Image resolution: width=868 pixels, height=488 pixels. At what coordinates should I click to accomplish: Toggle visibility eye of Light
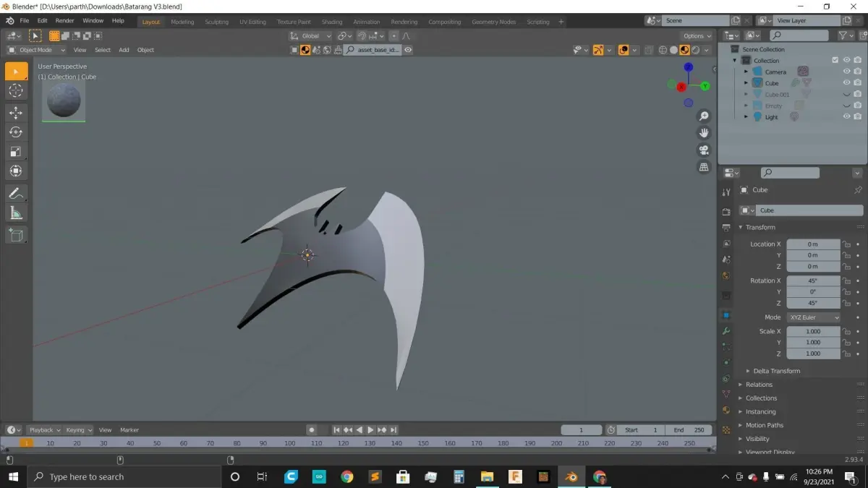pyautogui.click(x=846, y=117)
